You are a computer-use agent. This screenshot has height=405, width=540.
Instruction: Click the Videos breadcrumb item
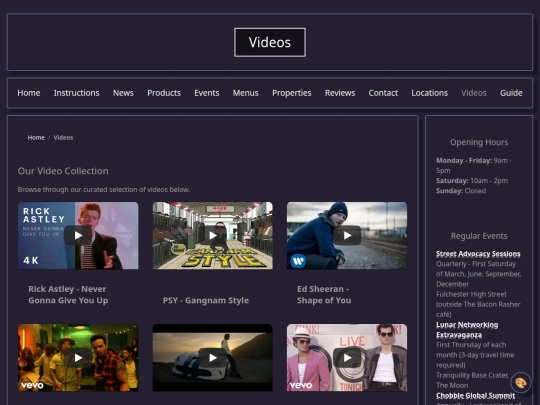63,137
